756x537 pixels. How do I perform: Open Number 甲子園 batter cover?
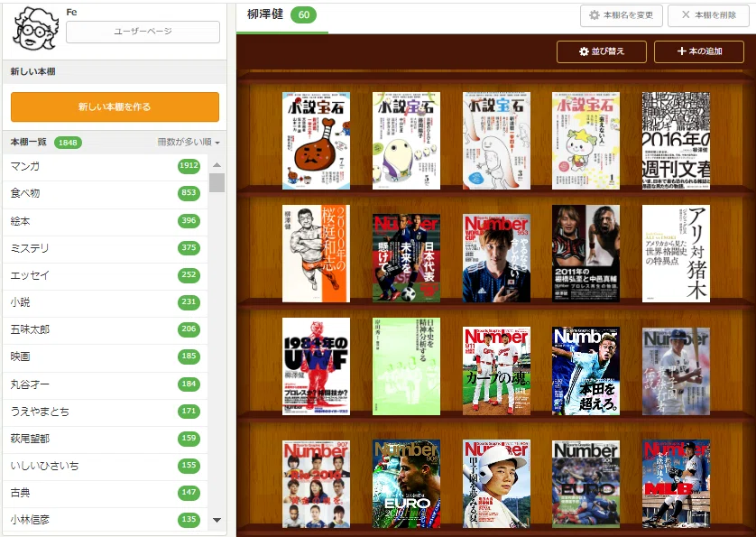(676, 371)
